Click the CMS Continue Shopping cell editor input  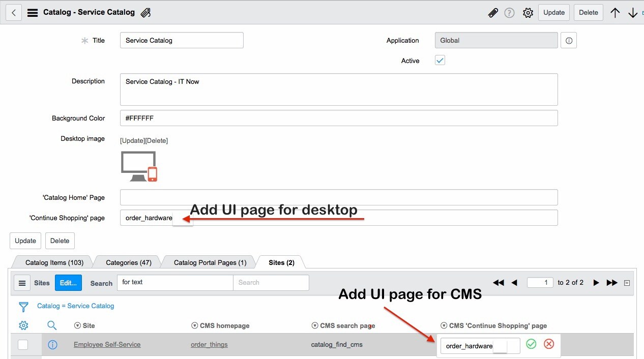[x=480, y=346]
